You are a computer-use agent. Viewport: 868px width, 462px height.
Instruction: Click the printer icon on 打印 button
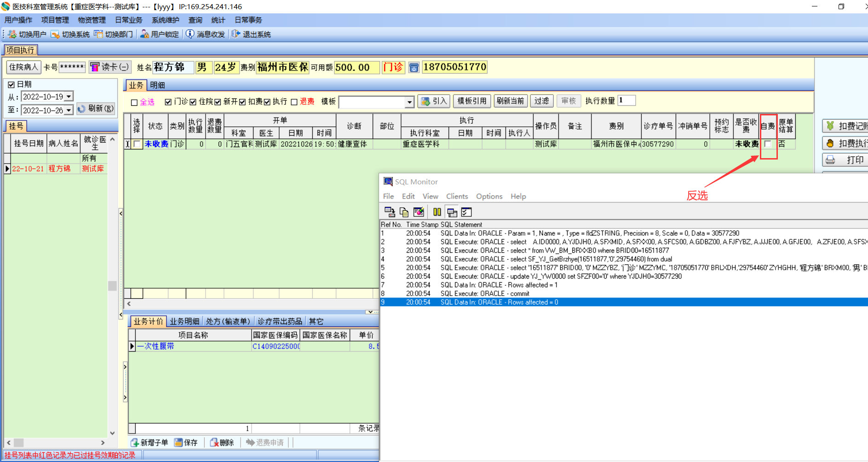click(830, 160)
